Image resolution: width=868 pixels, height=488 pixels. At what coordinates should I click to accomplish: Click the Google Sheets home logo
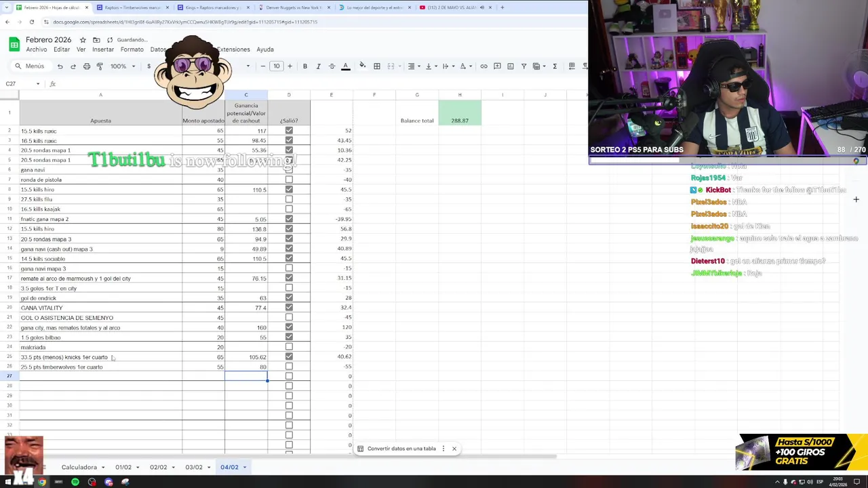pos(14,45)
